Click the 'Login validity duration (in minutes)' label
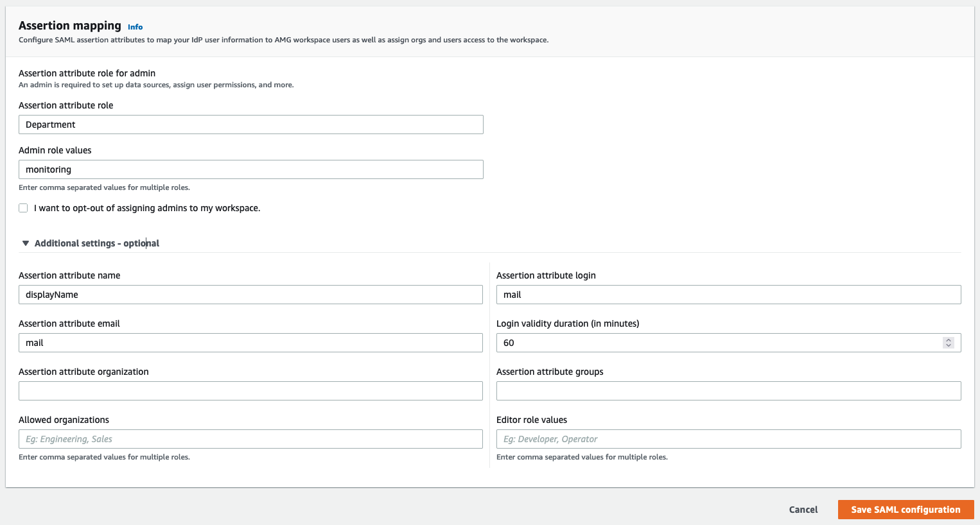 (568, 323)
